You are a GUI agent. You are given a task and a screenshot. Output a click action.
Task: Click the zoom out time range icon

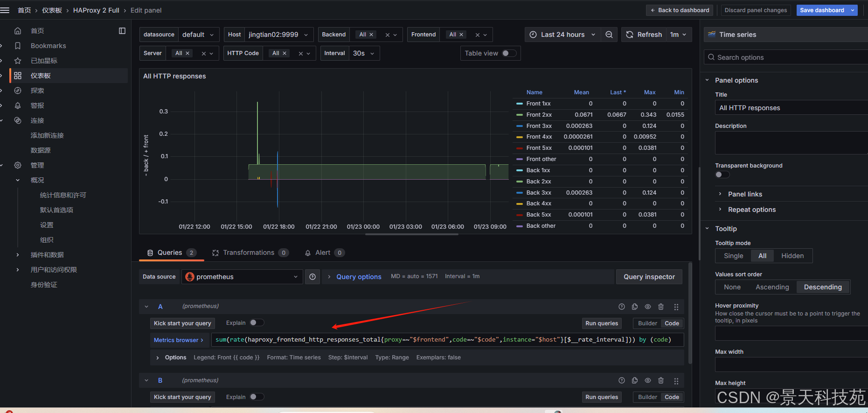(609, 35)
